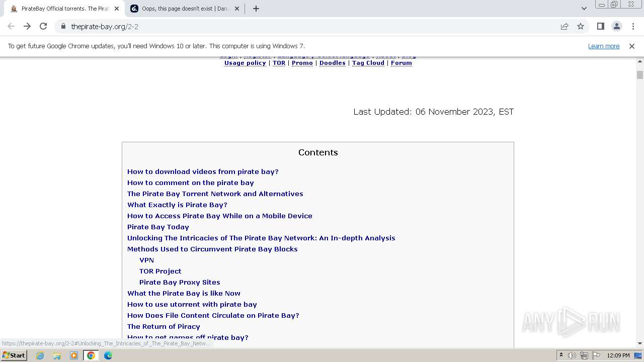
Task: Show hidden tray icons arrow
Action: tap(561, 355)
